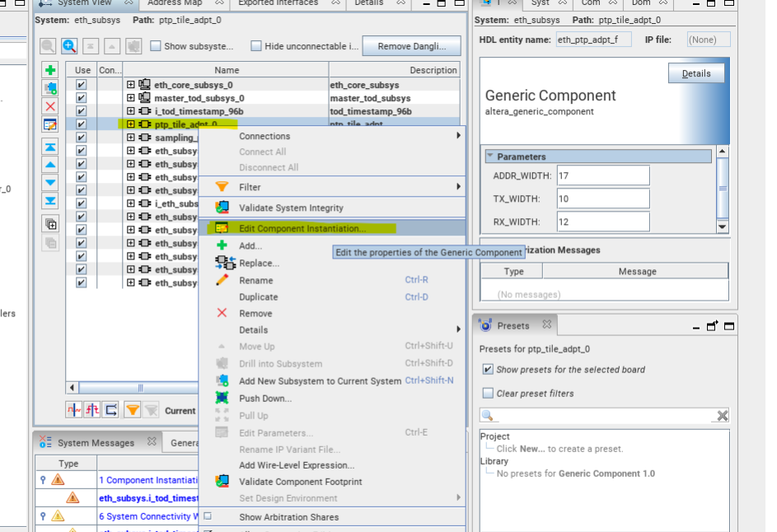Clear the Presets search with X icon
Screen dimensions: 777x532
pos(723,416)
